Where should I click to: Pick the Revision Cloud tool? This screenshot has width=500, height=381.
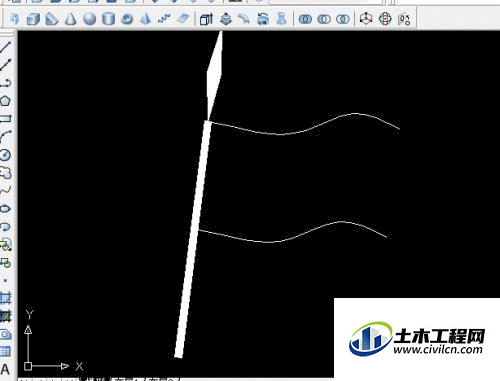pos(6,173)
